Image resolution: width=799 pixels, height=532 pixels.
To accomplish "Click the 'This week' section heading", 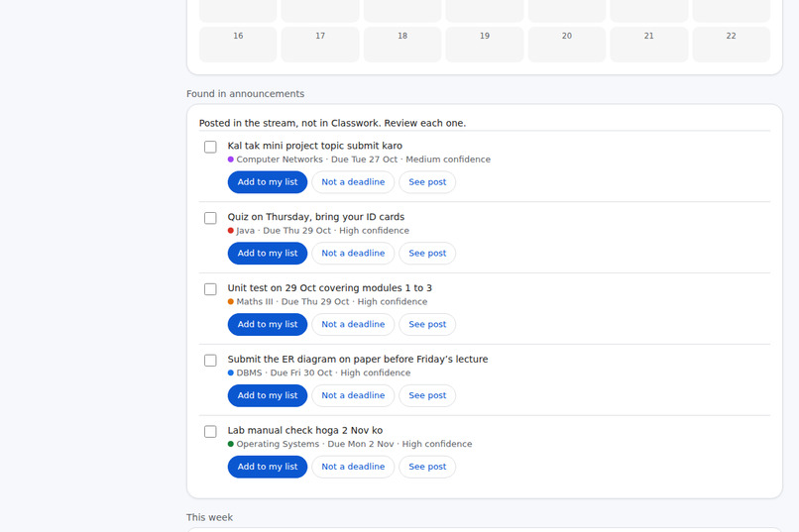I will [209, 517].
